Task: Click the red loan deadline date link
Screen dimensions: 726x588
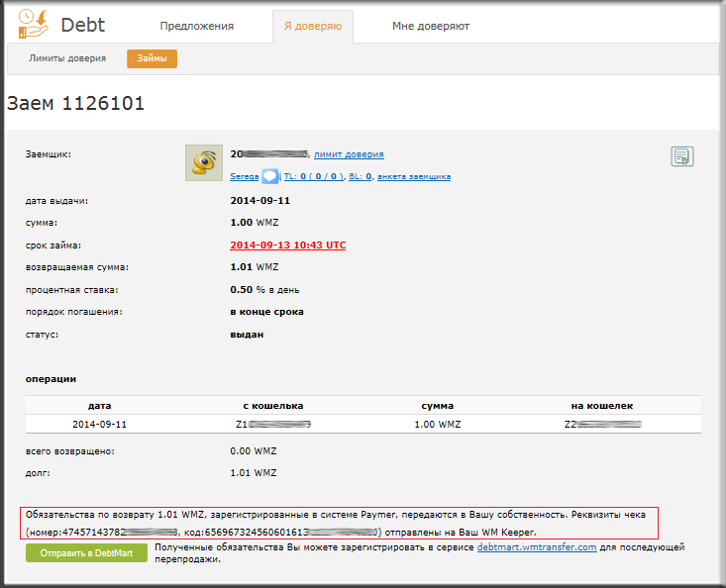Action: point(287,245)
